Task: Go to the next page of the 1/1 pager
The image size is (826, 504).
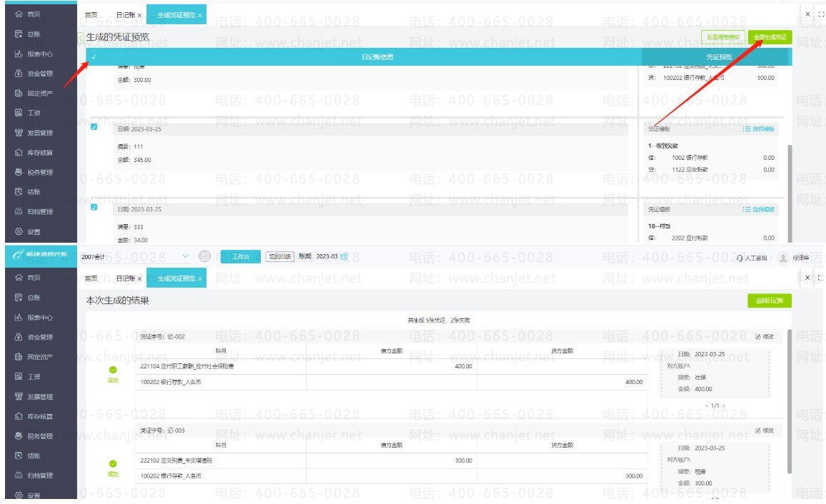Action: pos(724,405)
